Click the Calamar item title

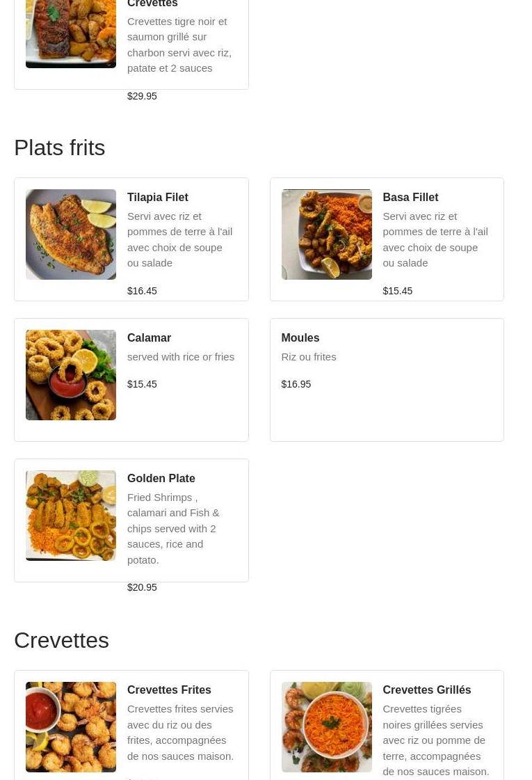149,338
